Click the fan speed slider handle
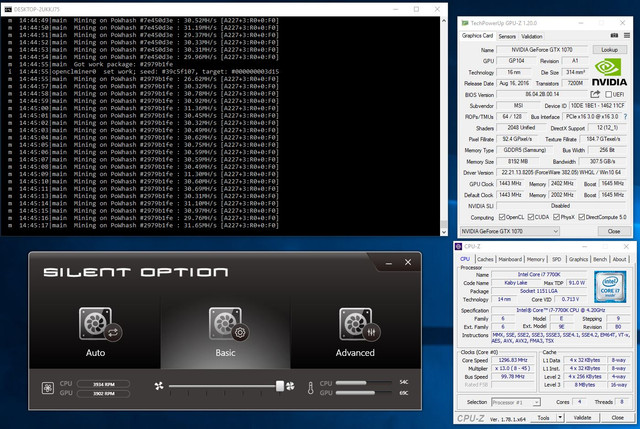This screenshot has height=429, width=640. pyautogui.click(x=280, y=386)
